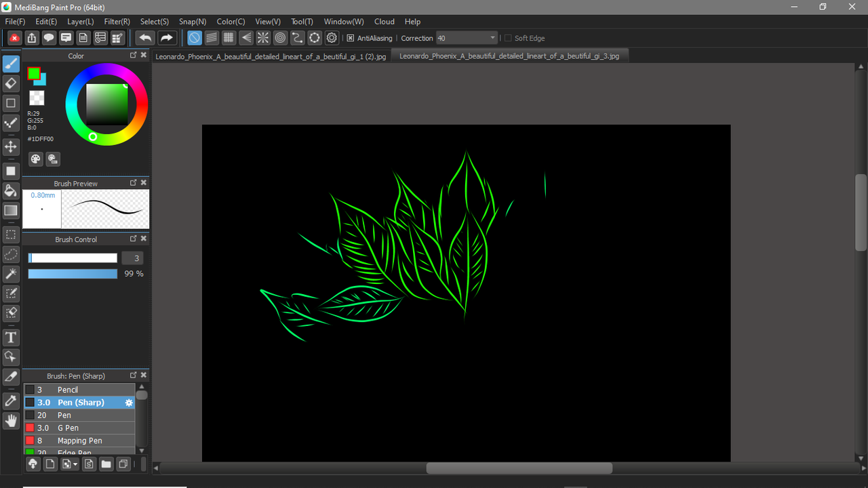Undock the Color panel
Screen dimensions: 868x488
pyautogui.click(x=134, y=55)
